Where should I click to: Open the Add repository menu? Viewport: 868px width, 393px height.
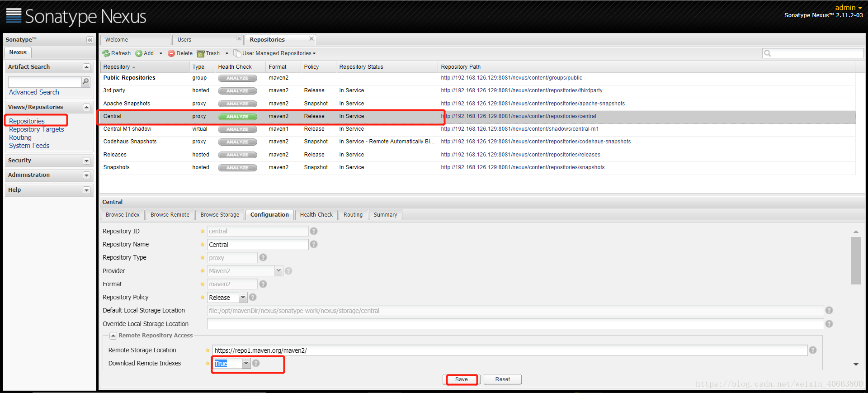click(x=149, y=53)
